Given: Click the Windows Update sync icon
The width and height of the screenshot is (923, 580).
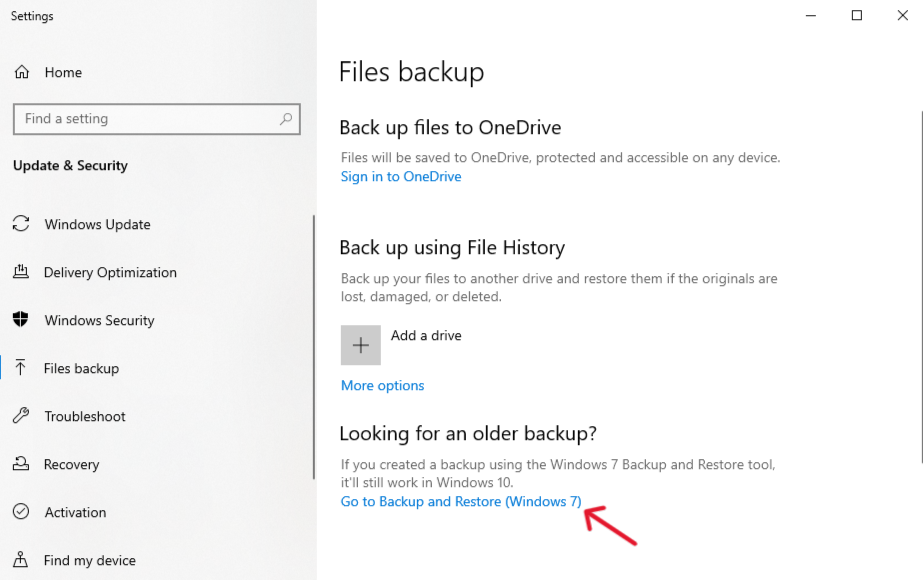Looking at the screenshot, I should tap(21, 224).
